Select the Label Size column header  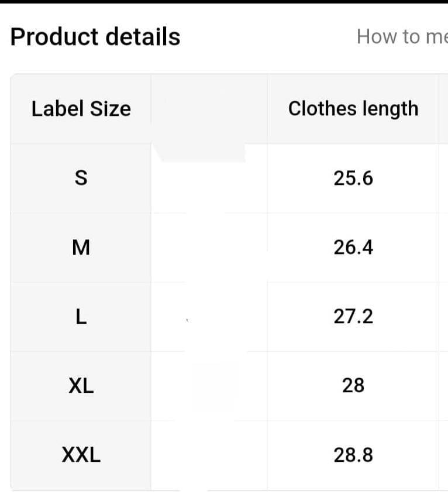point(81,109)
